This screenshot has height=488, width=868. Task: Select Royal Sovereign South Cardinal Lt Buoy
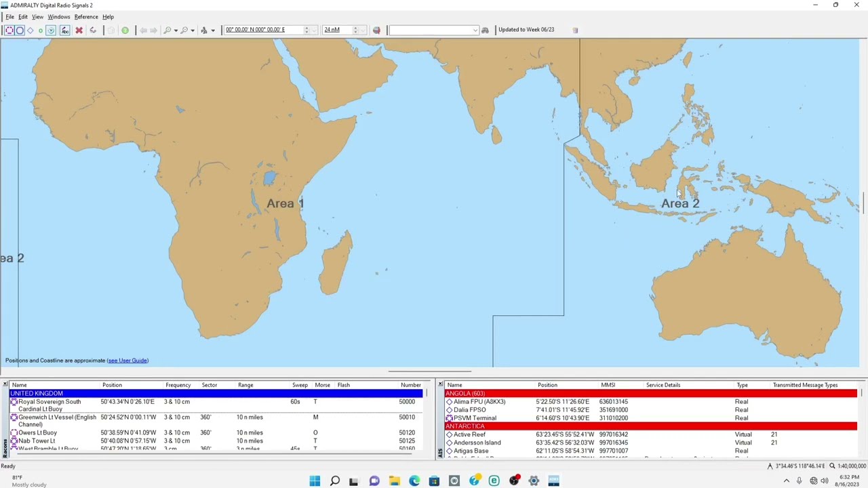click(x=216, y=405)
